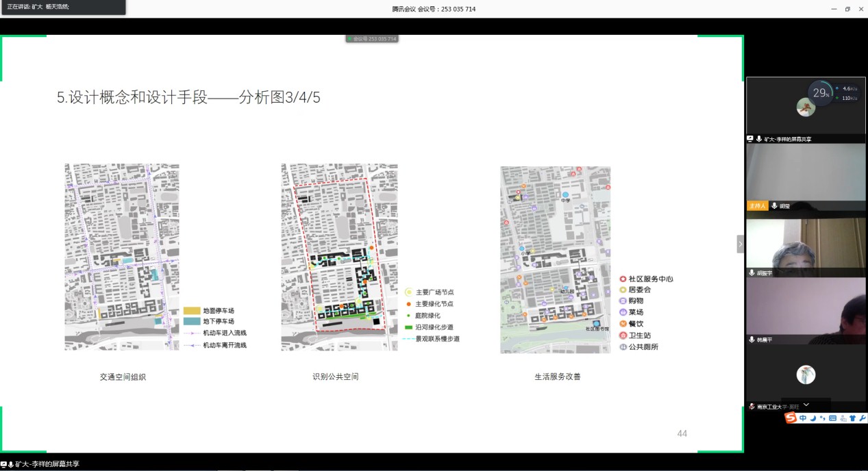Collapse the participant video side panel
The width and height of the screenshot is (868, 471).
[740, 244]
